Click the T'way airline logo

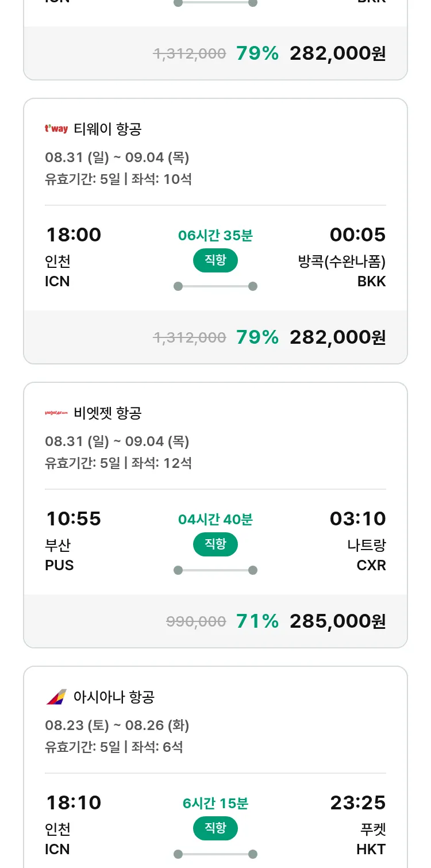56,129
